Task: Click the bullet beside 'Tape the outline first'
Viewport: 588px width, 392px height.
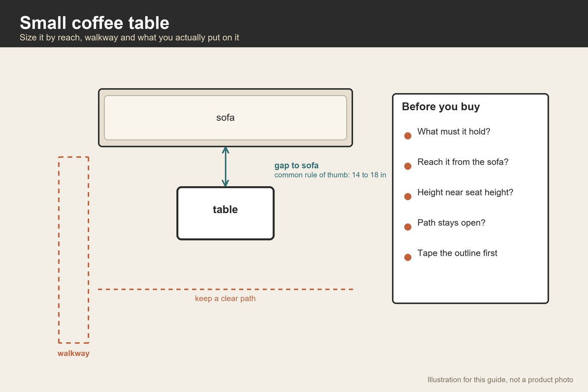Action: (407, 257)
